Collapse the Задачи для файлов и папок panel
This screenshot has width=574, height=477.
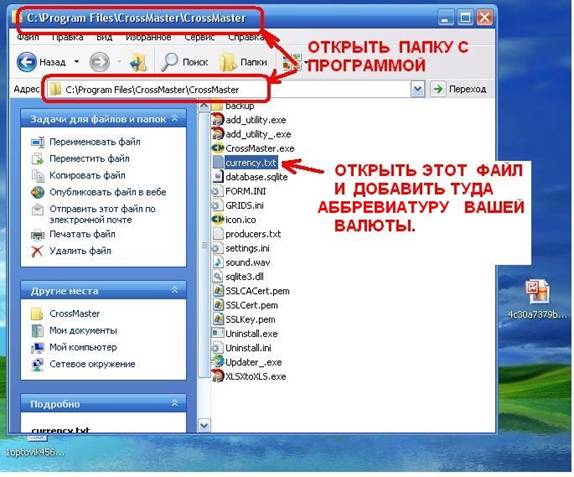pyautogui.click(x=175, y=118)
